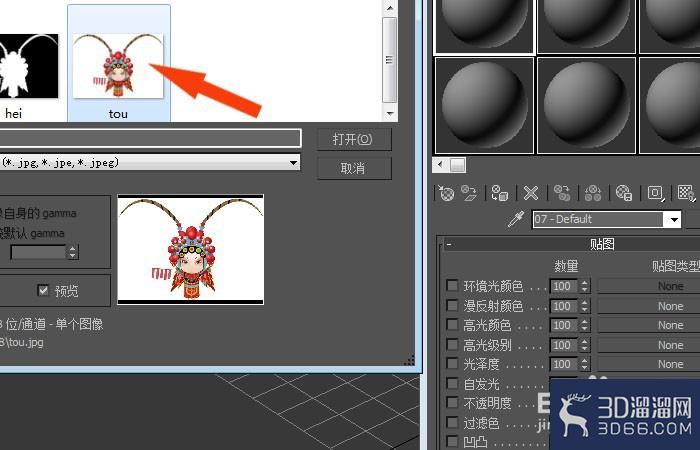
Task: Click the 高光颜色 amount field showing 100
Action: (x=563, y=325)
